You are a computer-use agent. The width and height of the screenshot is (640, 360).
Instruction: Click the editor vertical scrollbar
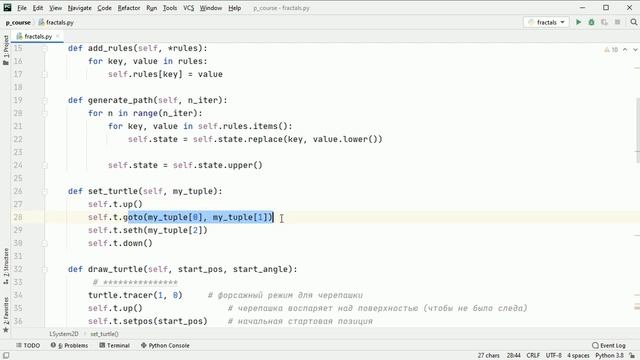[x=638, y=130]
